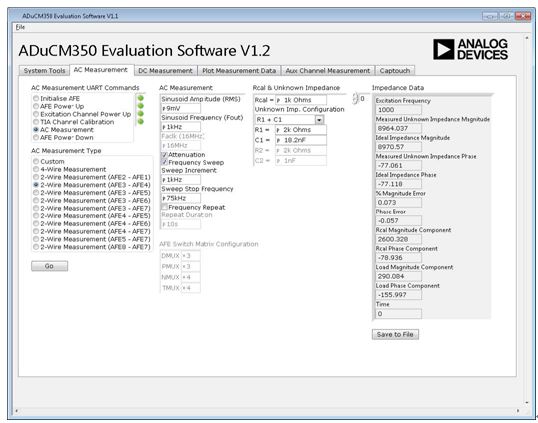Click the Ideal Impedance Magnitude field

click(x=398, y=147)
